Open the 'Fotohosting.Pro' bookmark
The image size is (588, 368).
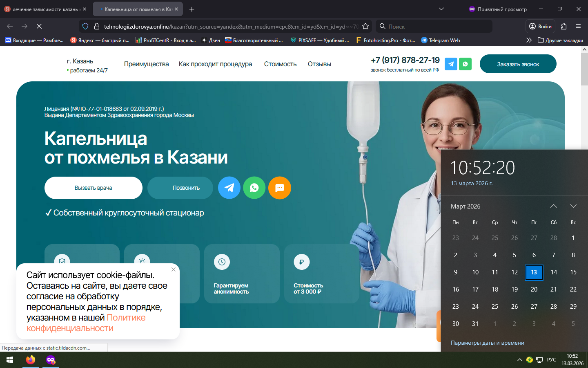(385, 40)
